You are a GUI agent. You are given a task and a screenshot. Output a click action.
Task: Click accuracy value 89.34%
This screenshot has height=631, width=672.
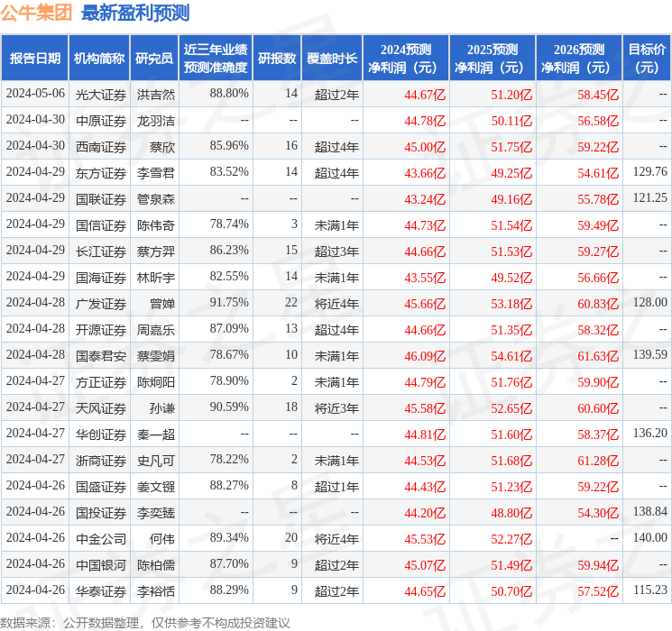tap(229, 537)
